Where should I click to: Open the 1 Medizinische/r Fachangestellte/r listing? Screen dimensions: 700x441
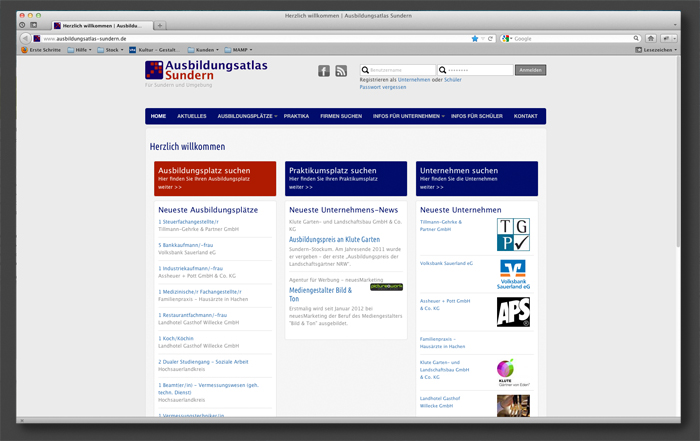pos(200,292)
